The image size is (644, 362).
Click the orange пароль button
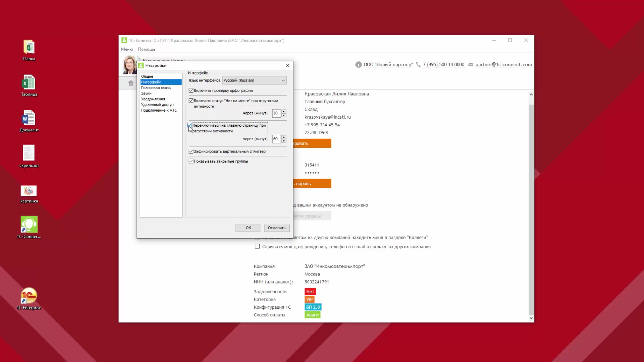312,184
